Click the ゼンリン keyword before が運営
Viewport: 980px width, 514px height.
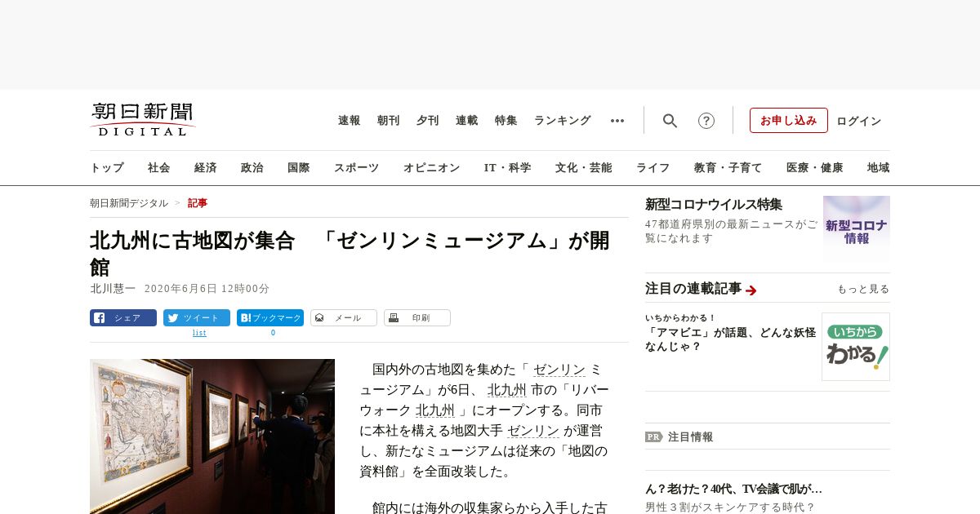pos(533,431)
